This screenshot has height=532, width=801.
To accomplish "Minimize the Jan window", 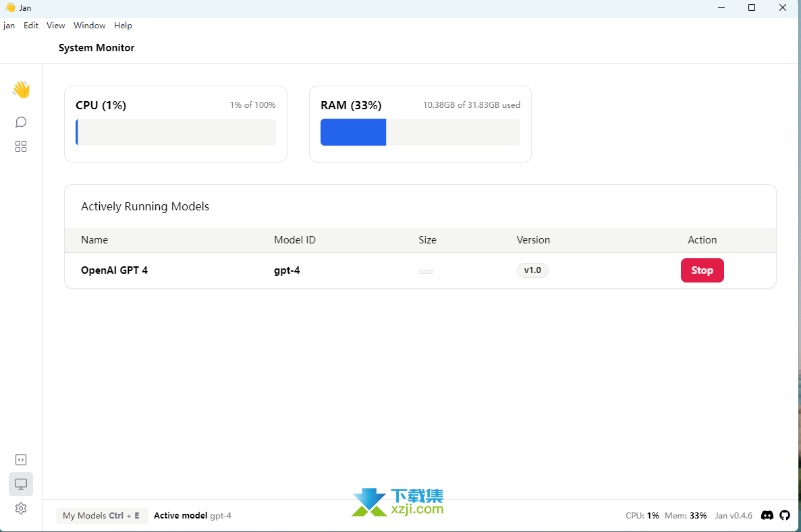I will pyautogui.click(x=721, y=7).
